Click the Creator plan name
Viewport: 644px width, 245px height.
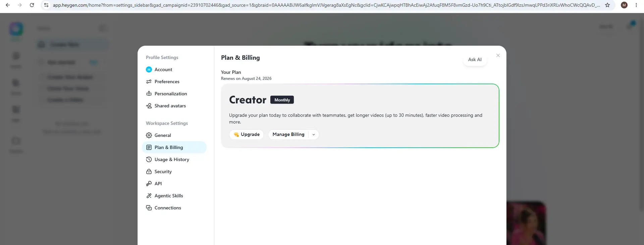[x=248, y=100]
